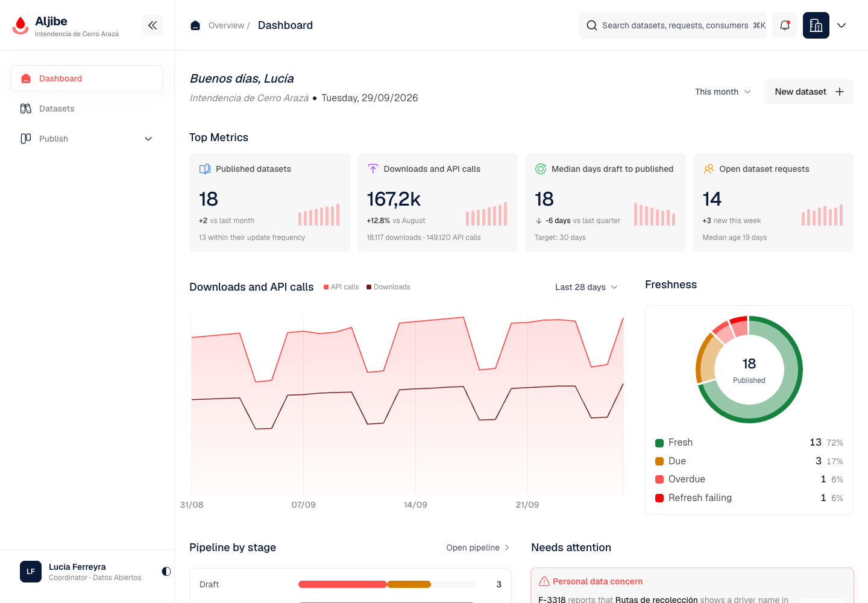Viewport: 868px width, 603px height.
Task: Click the Refresh failing red legend swatch
Action: point(659,498)
